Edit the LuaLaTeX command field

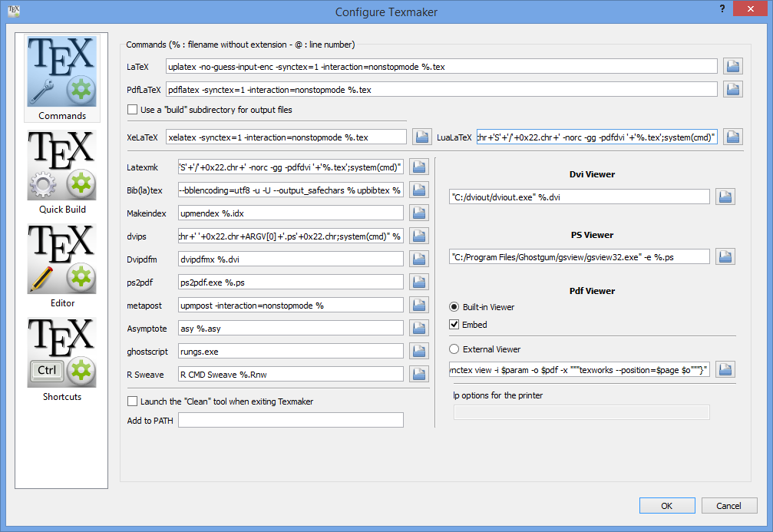(x=596, y=137)
